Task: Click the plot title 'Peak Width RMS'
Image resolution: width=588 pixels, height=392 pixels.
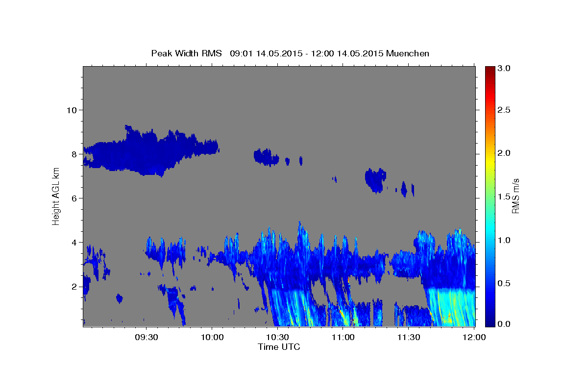Action: click(x=187, y=53)
